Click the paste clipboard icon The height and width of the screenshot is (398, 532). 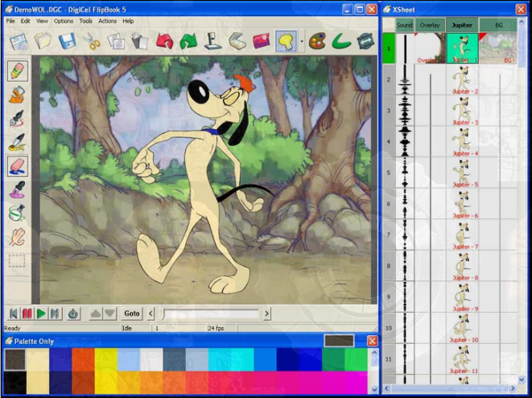pos(140,41)
